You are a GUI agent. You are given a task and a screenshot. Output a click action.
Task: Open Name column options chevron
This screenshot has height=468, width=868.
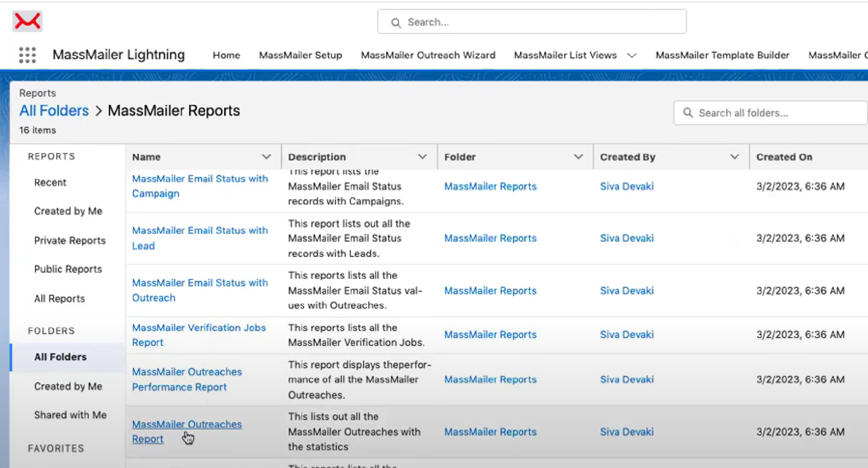point(266,156)
